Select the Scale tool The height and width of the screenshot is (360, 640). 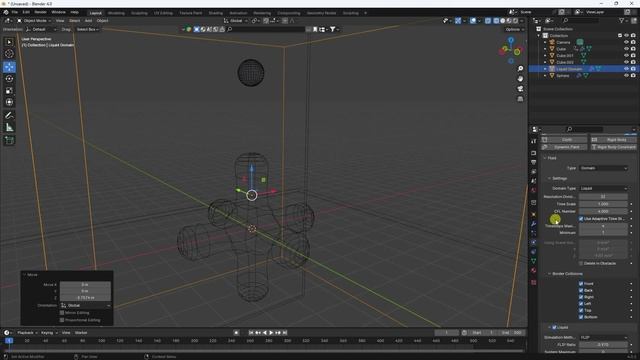tap(9, 91)
